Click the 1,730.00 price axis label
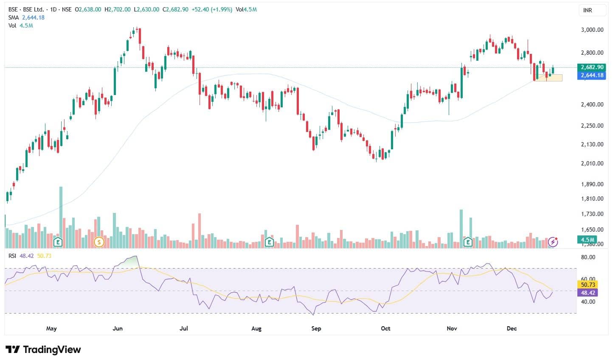 [592, 214]
